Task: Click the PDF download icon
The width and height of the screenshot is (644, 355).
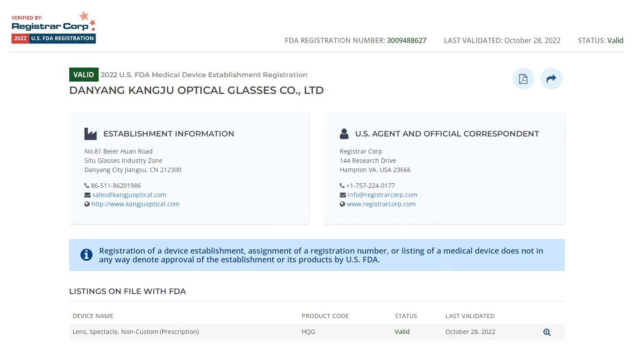Action: pos(523,79)
